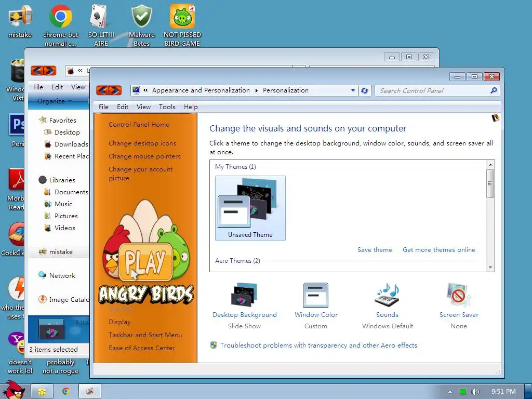
Task: Click the green network tray icon
Action: point(463,392)
